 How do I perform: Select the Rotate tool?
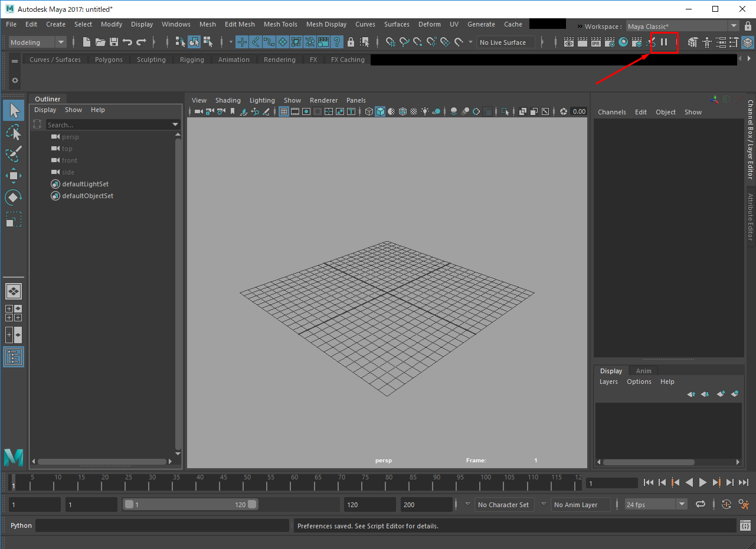(14, 198)
